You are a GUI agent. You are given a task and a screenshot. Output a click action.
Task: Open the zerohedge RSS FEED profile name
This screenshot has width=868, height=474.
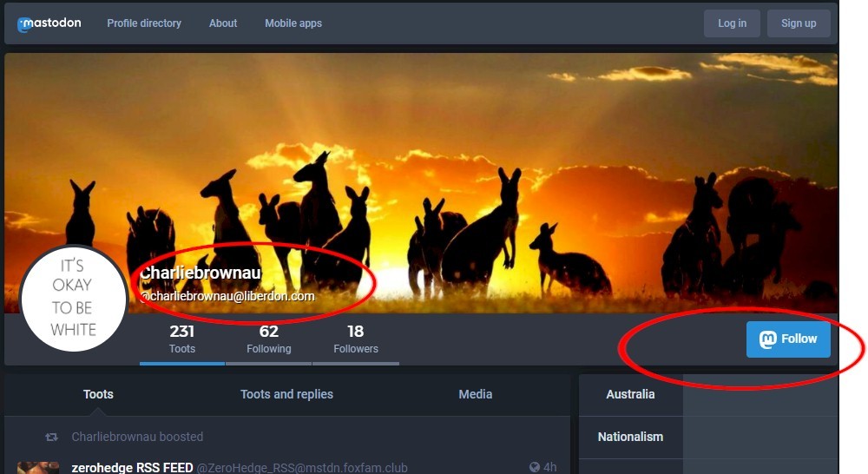(132, 467)
